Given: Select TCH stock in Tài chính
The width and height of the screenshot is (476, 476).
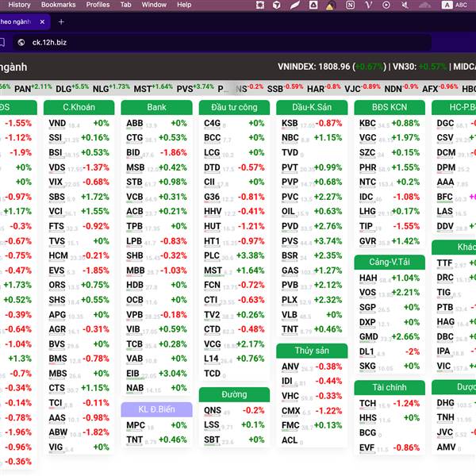Looking at the screenshot, I should coord(390,404).
